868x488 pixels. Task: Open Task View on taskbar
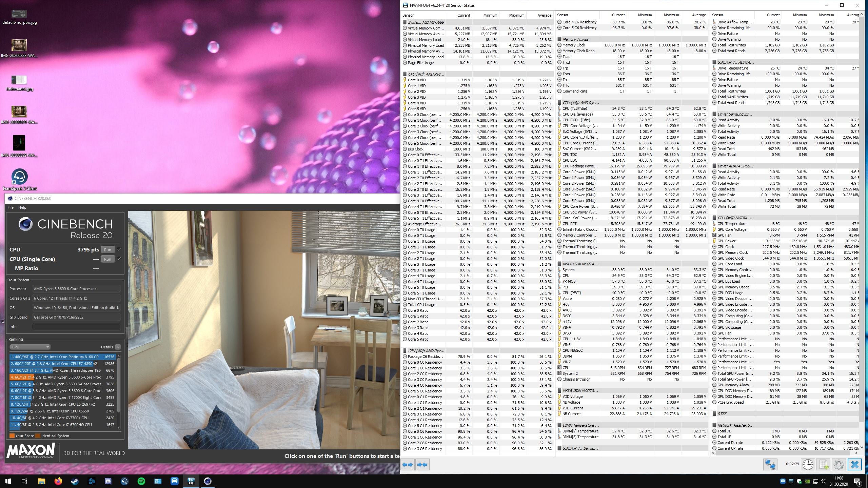pyautogui.click(x=24, y=481)
